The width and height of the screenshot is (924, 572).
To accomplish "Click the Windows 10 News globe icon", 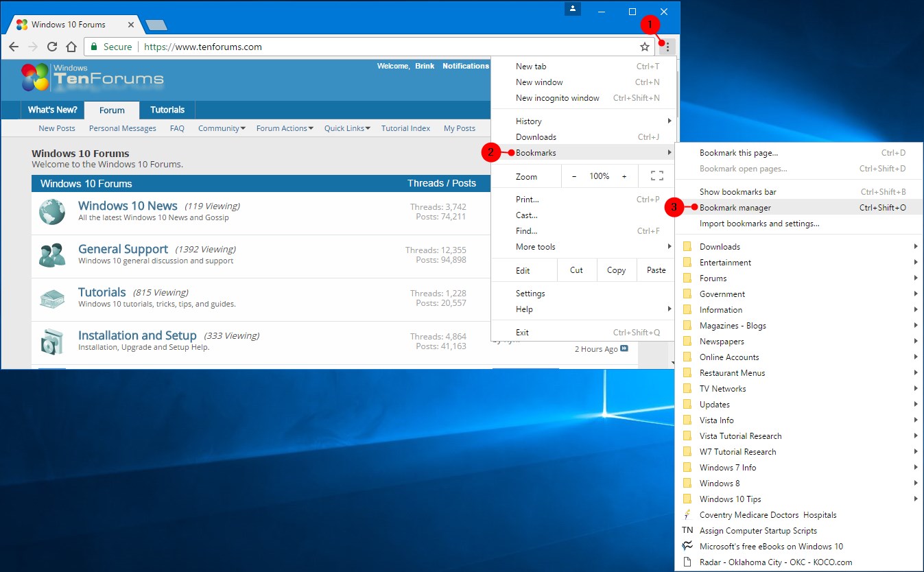I will [51, 212].
